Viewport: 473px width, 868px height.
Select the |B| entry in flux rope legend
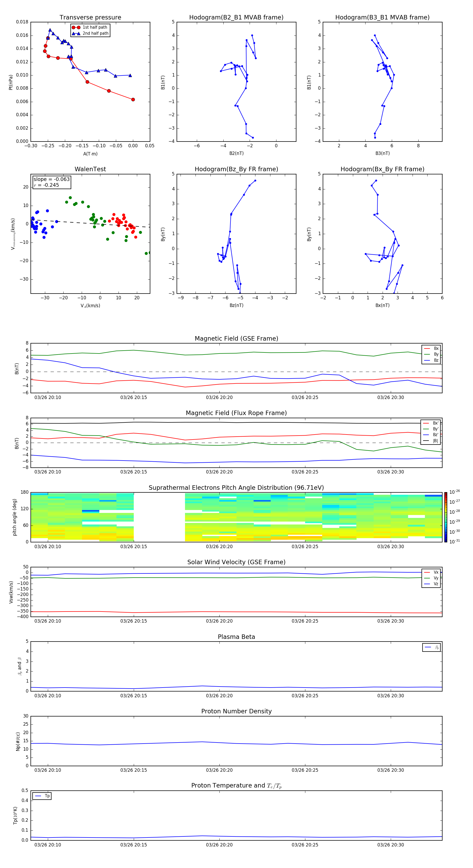tap(431, 441)
